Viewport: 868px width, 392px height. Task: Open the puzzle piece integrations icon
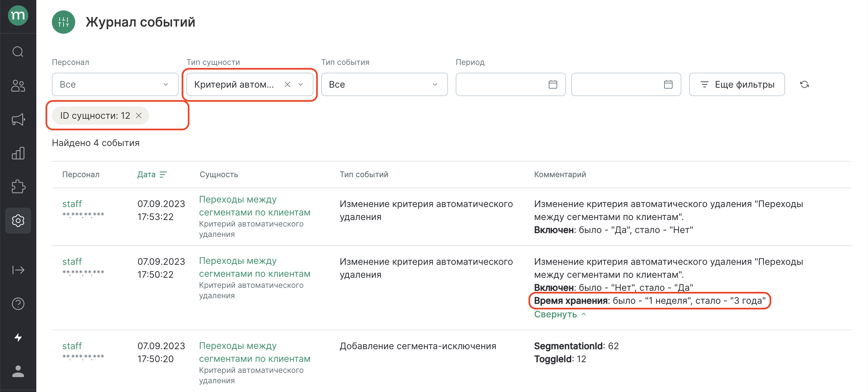18,187
